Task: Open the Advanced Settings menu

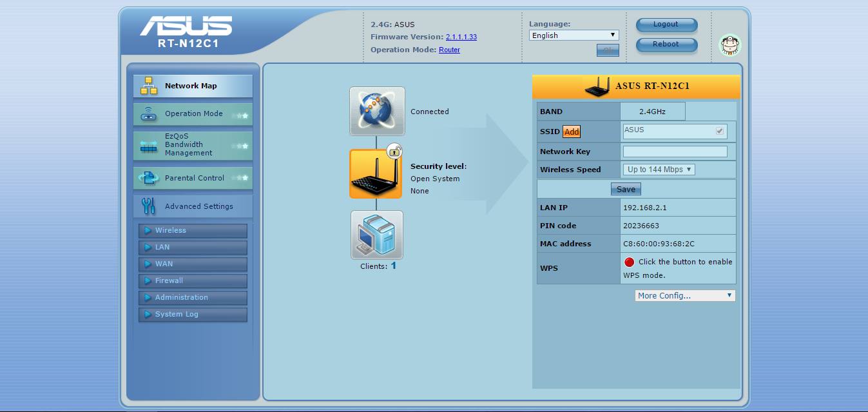Action: tap(193, 206)
